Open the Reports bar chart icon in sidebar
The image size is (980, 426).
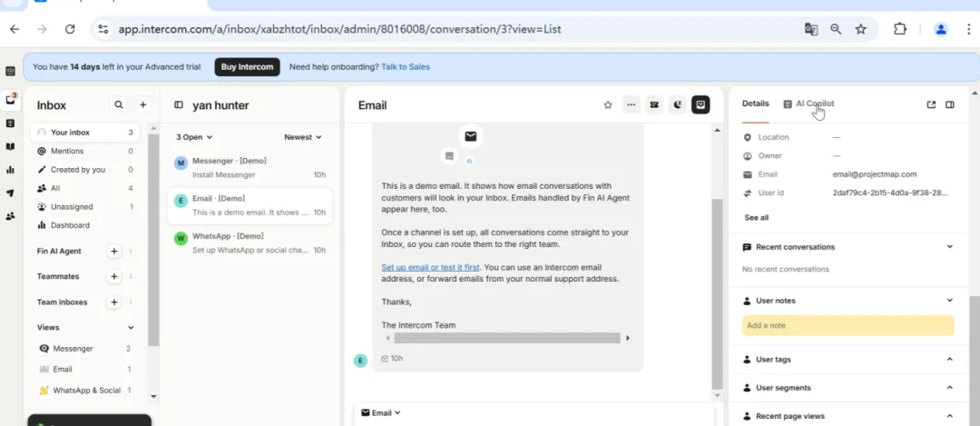coord(10,169)
